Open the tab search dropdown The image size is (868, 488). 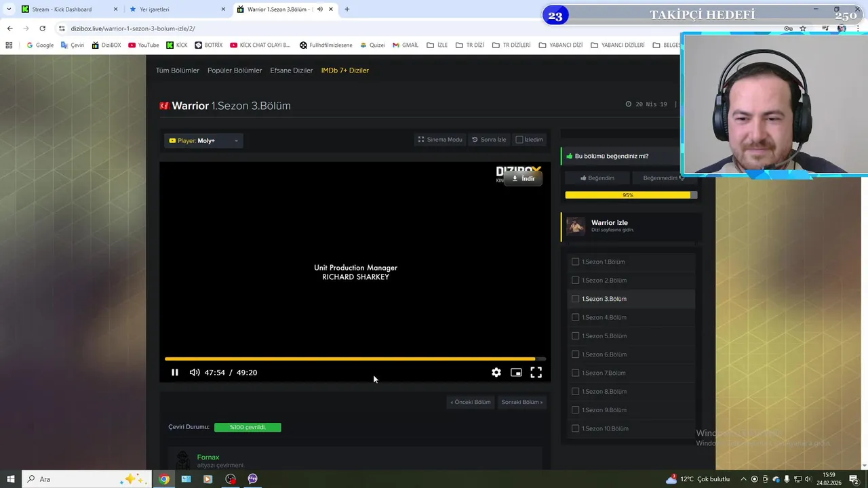tap(8, 9)
